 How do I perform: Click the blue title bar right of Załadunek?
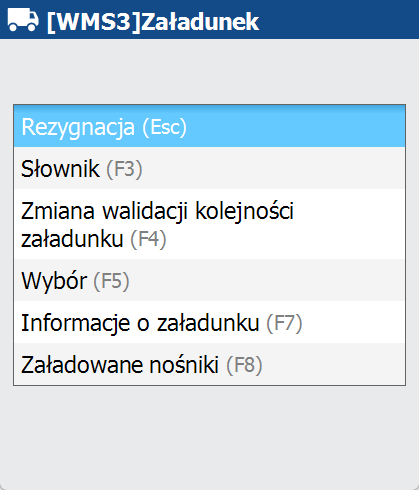pyautogui.click(x=338, y=19)
